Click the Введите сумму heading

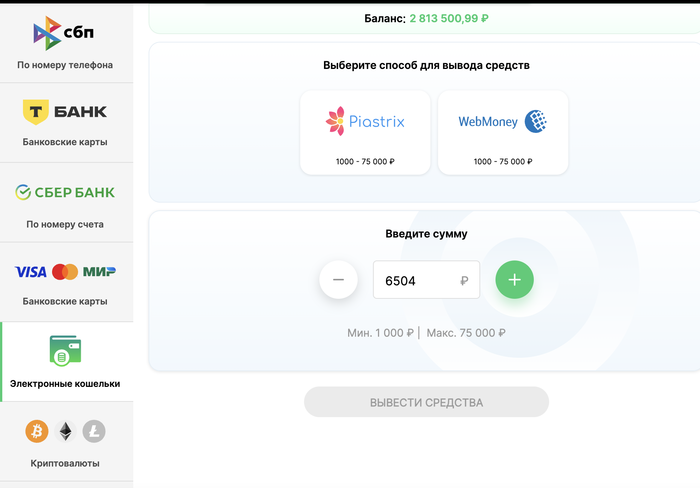pyautogui.click(x=426, y=234)
